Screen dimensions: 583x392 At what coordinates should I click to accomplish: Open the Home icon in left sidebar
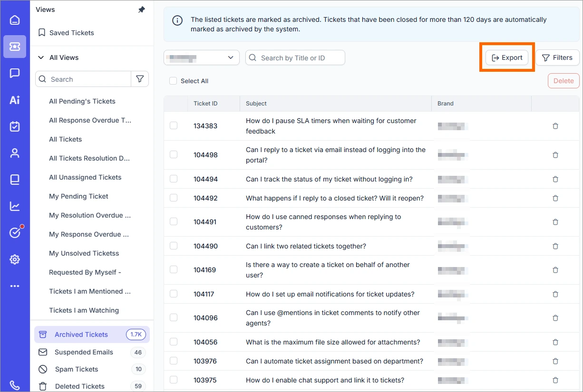point(15,20)
